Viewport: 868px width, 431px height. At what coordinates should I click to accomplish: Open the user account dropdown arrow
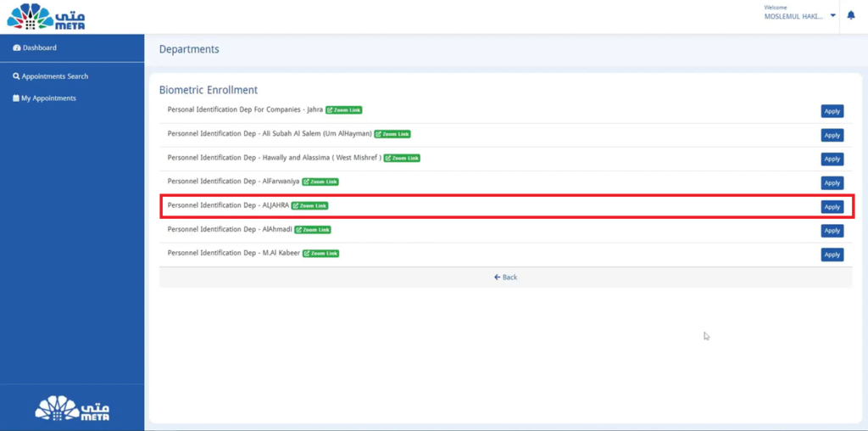pyautogui.click(x=833, y=15)
